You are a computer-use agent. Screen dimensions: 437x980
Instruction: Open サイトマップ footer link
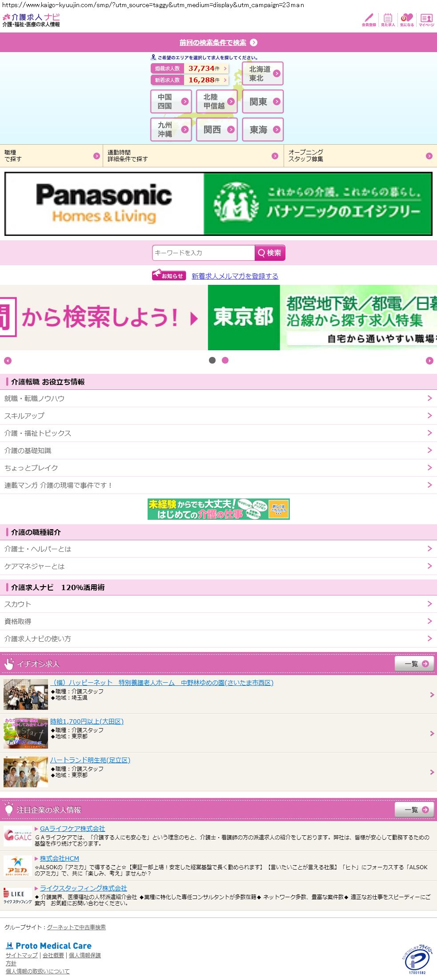click(x=22, y=955)
